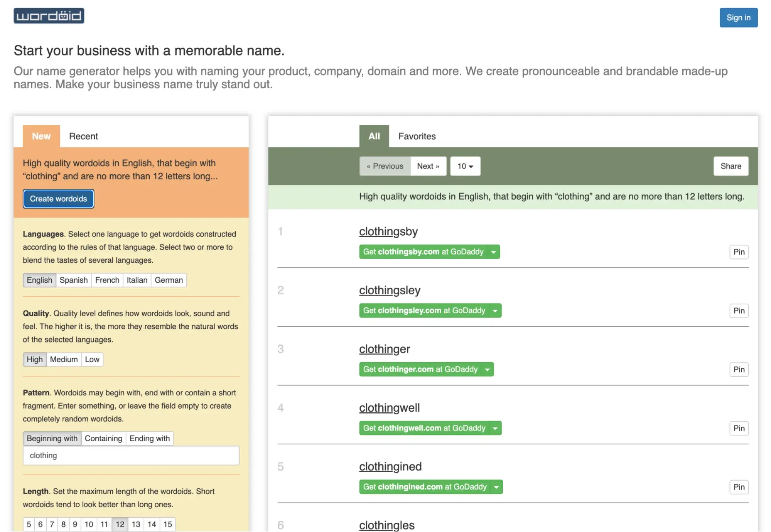
Task: Set maximum length to 6
Action: point(40,524)
